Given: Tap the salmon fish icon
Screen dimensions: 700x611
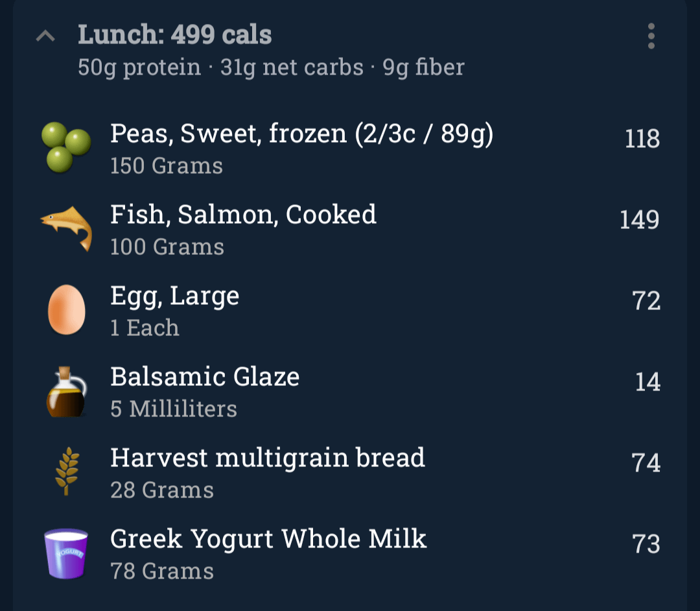Looking at the screenshot, I should pos(66,227).
